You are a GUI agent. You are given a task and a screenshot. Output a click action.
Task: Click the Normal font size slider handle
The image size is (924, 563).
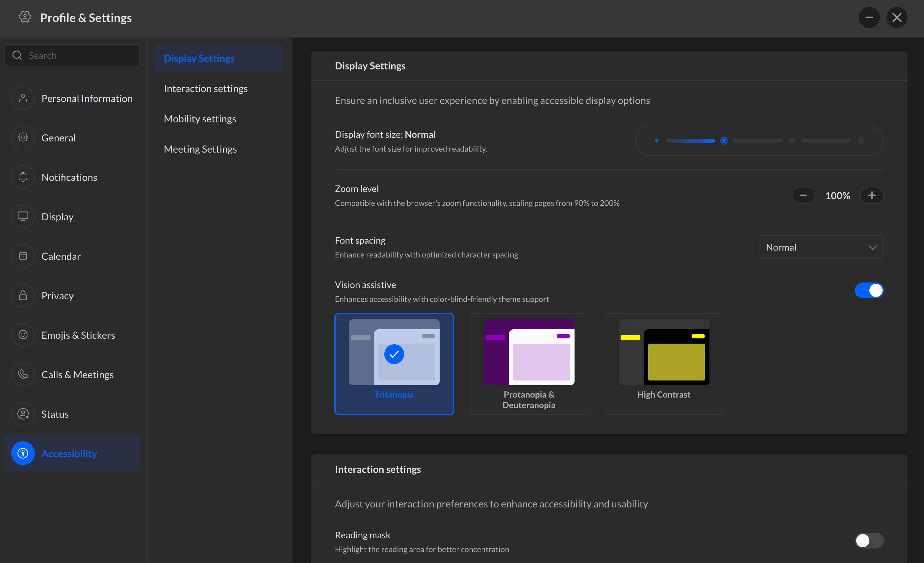(724, 140)
